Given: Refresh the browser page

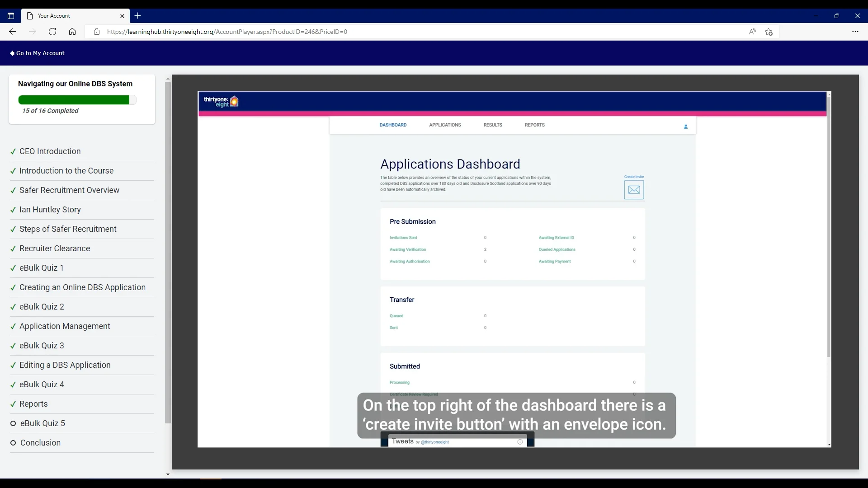Looking at the screenshot, I should point(52,32).
